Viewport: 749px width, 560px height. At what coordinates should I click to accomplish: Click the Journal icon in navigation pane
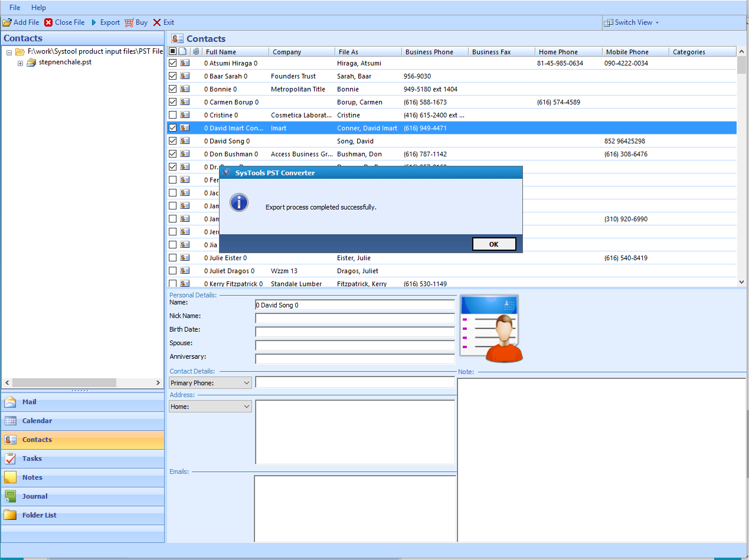[11, 496]
